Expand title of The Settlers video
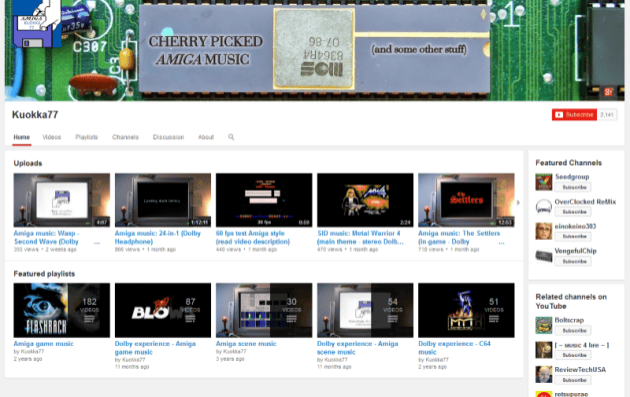 501,243
